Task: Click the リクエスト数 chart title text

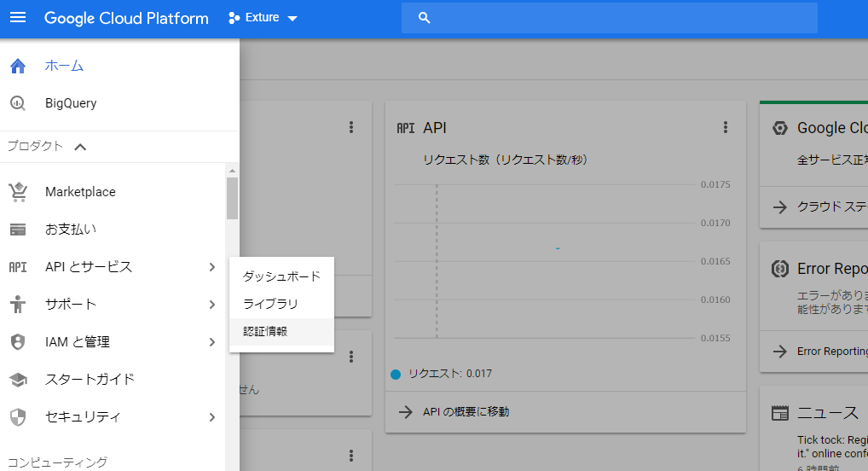Action: click(505, 160)
